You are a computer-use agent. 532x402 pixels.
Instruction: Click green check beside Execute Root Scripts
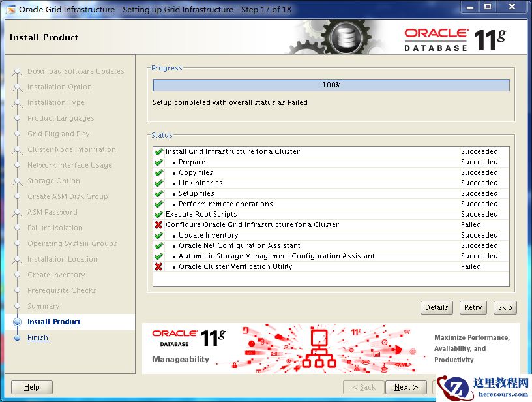158,215
